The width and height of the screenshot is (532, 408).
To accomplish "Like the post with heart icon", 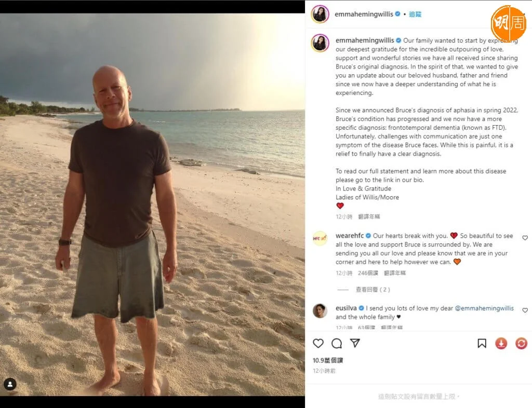I will [318, 343].
